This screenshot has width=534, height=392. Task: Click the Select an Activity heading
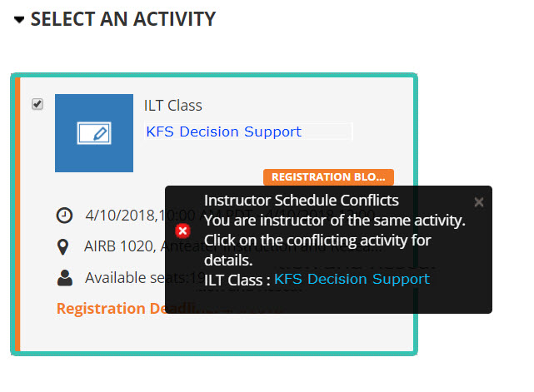pyautogui.click(x=123, y=19)
